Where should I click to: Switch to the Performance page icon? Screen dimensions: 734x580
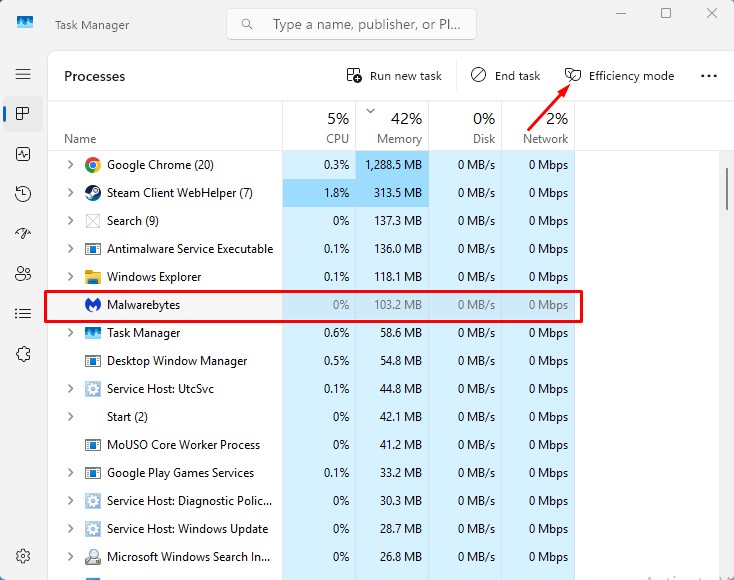tap(23, 154)
